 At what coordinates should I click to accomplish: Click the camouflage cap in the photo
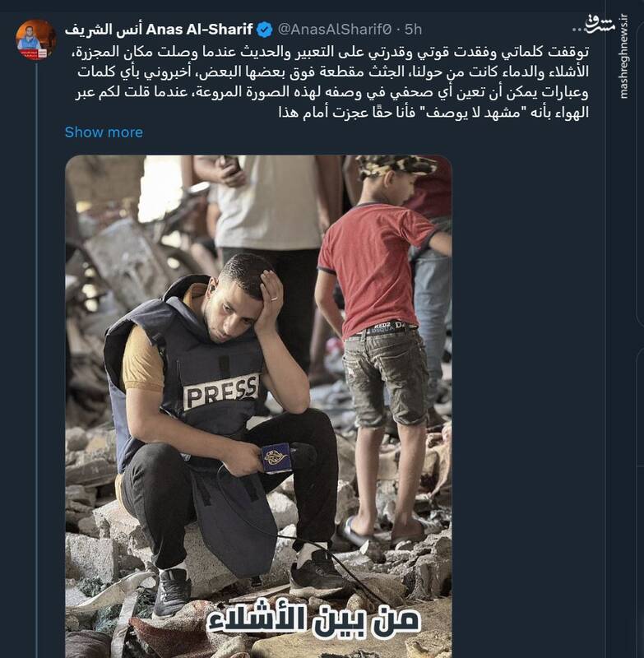[x=396, y=166]
